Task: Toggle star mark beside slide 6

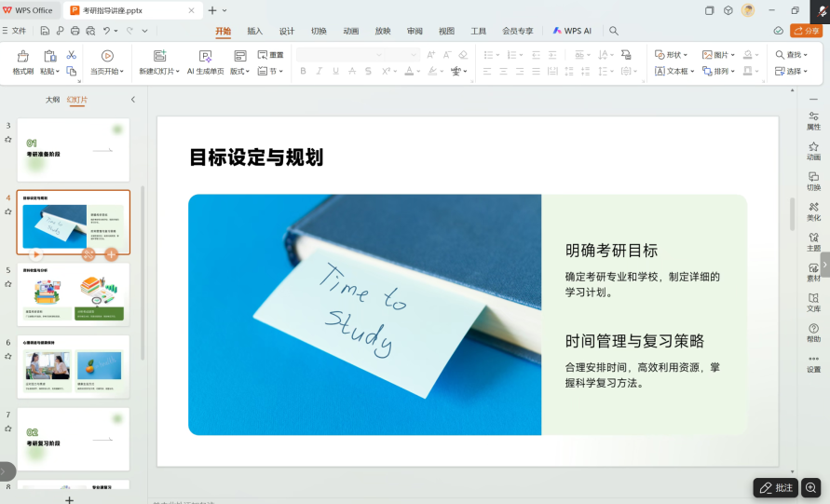Action: coord(8,357)
